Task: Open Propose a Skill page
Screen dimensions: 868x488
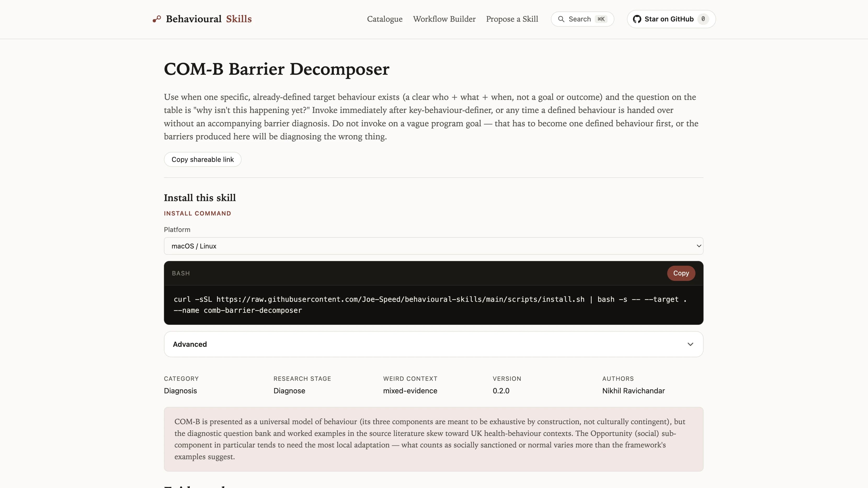Action: 512,19
